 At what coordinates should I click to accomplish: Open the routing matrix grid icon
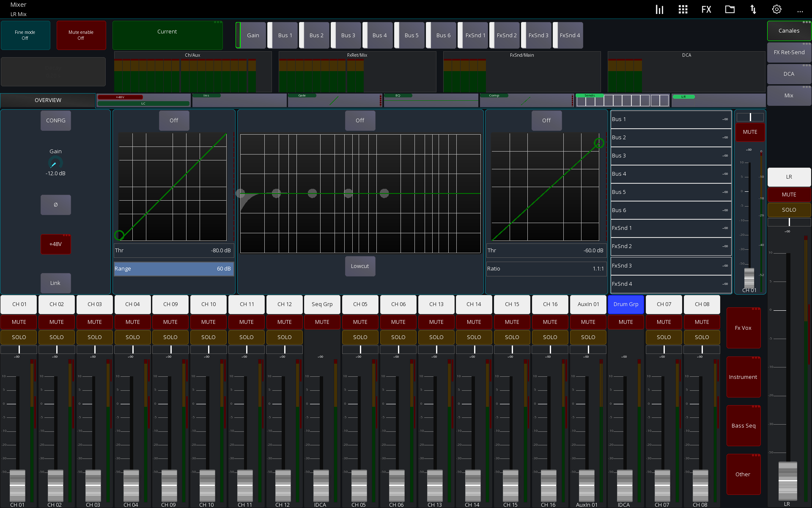pos(683,9)
